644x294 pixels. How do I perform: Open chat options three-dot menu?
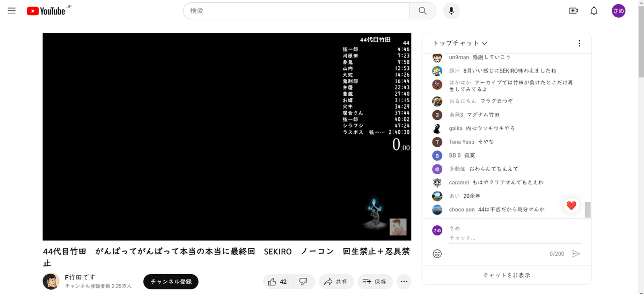579,44
